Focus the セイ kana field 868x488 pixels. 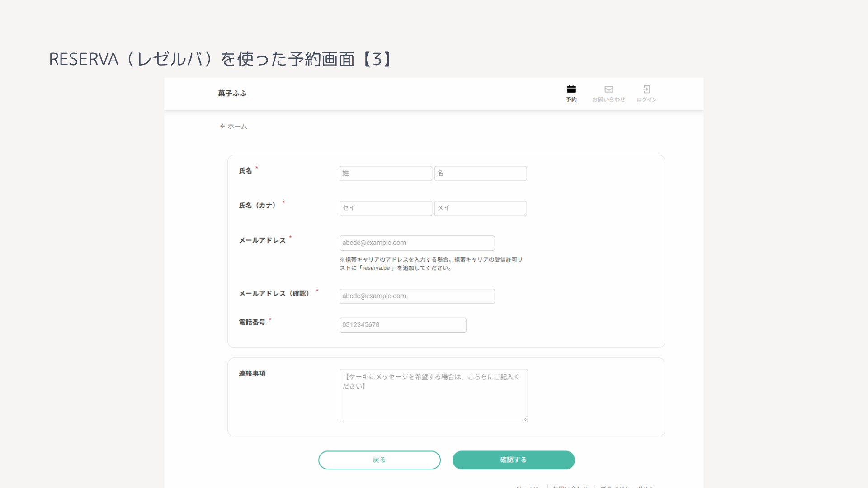click(x=386, y=208)
